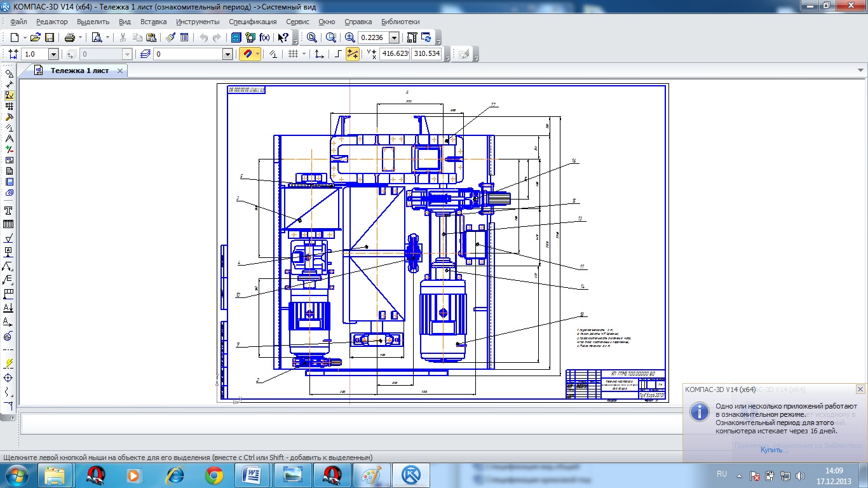Select the Text tool (T) in left panel
The width and height of the screenshot is (868, 488).
coord(9,210)
